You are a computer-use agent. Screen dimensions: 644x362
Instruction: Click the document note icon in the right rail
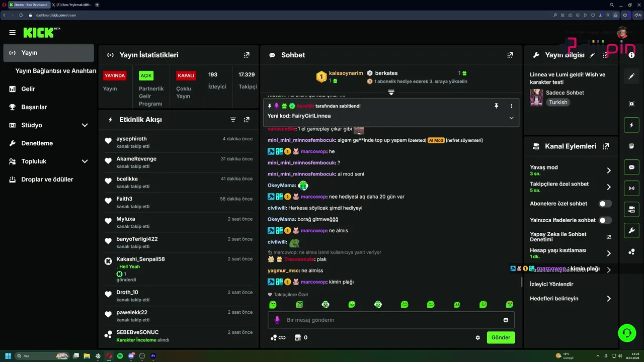click(631, 146)
